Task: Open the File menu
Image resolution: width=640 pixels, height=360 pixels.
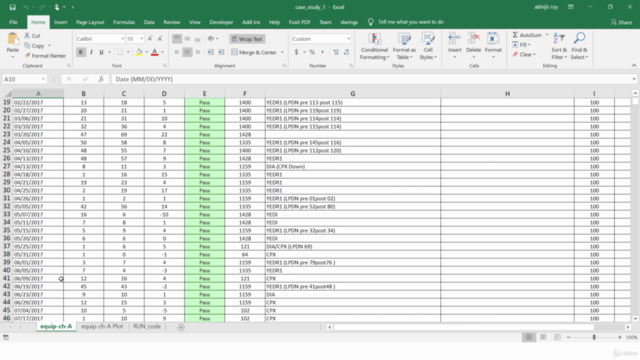Action: click(x=13, y=22)
